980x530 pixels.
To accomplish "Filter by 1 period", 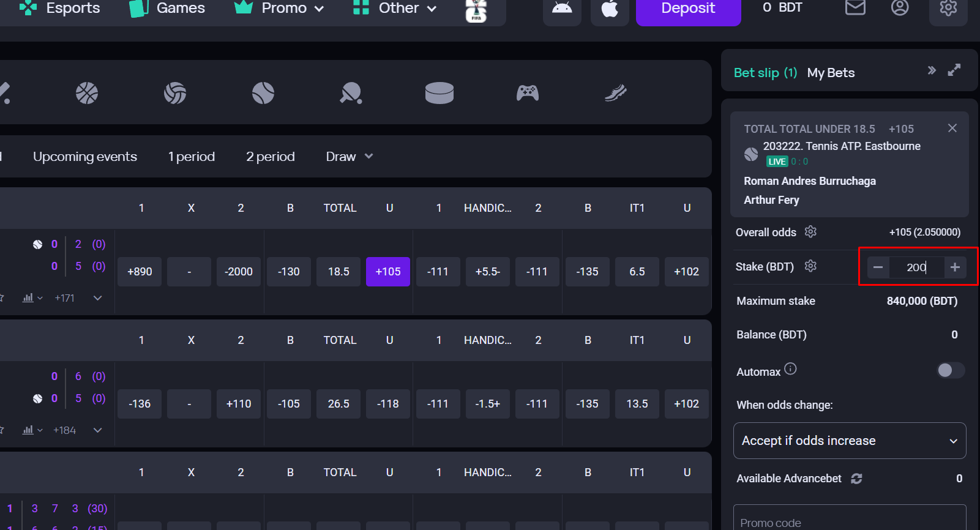I will (192, 157).
